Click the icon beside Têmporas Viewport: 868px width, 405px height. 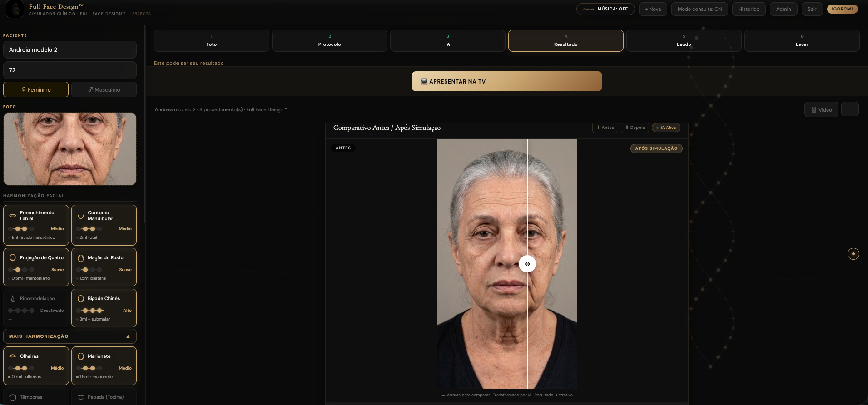pyautogui.click(x=13, y=397)
